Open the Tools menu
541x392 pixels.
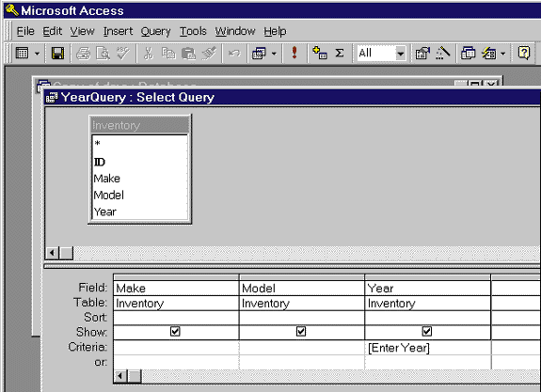click(x=193, y=31)
